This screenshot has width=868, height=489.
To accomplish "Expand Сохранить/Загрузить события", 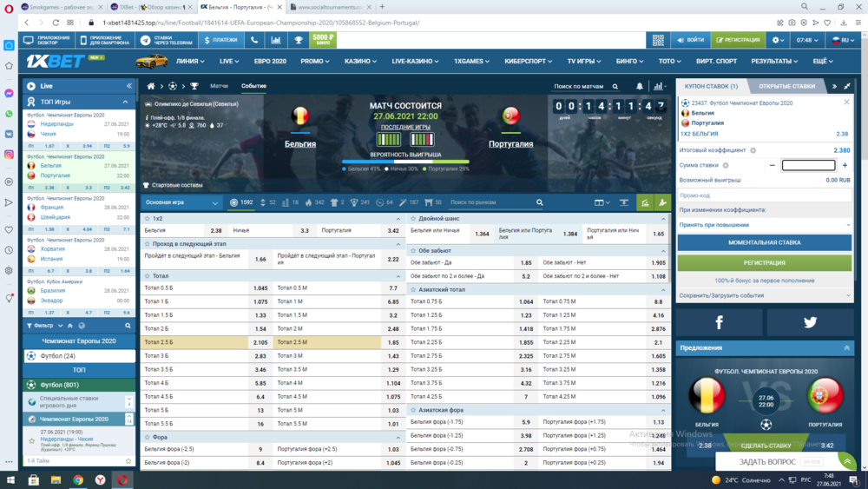I will coord(765,295).
